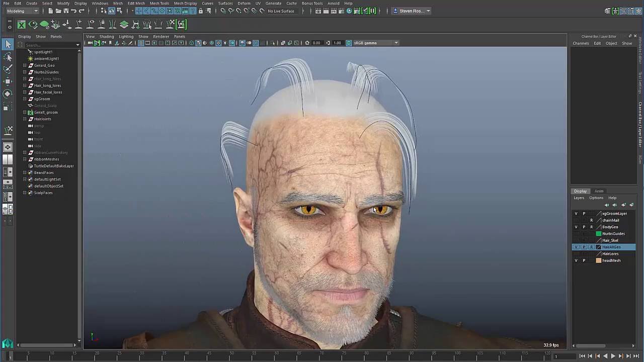
Task: Click the green-bracketed XGen shelf icon
Action: [181, 24]
